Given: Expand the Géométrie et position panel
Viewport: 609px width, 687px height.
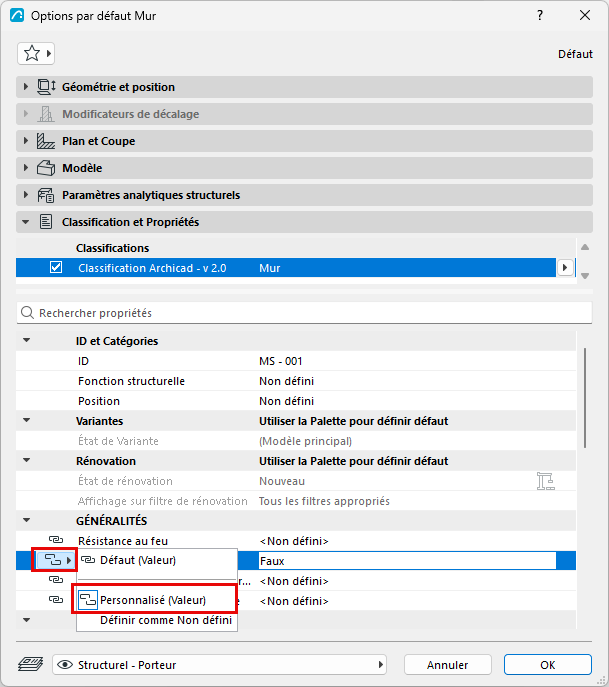Looking at the screenshot, I should [25, 87].
